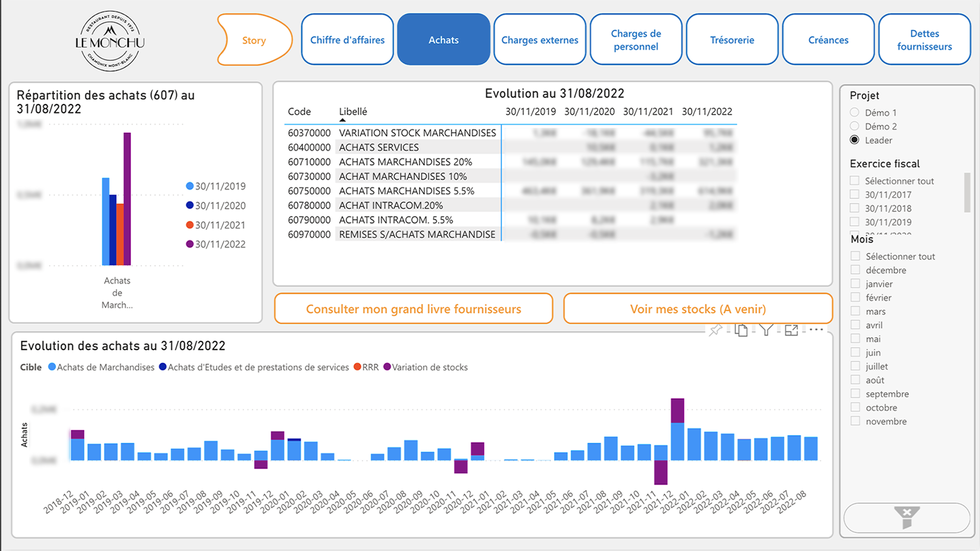980x551 pixels.
Task: Tick the octobre month checkbox
Action: (x=856, y=407)
